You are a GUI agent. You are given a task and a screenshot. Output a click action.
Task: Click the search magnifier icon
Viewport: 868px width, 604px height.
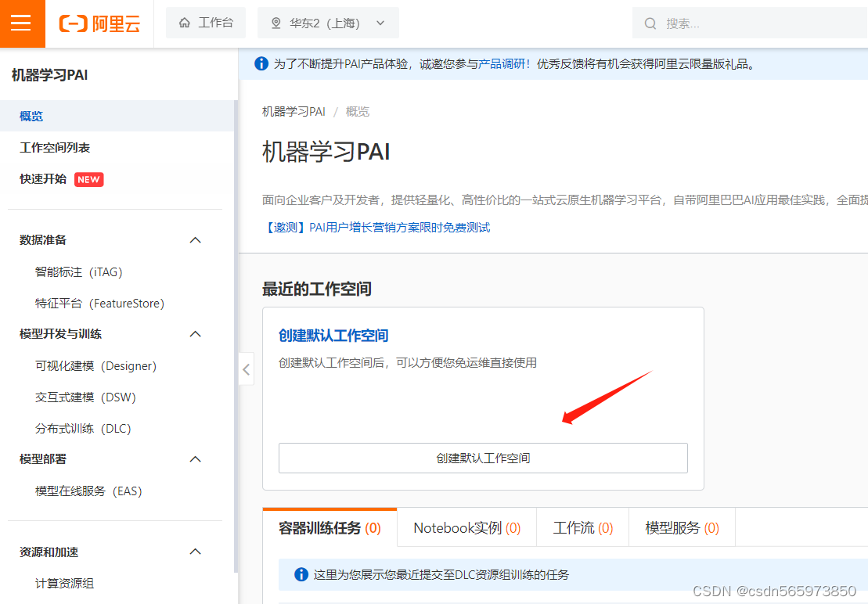click(650, 23)
